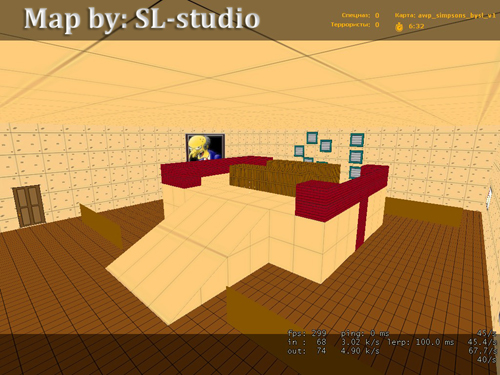This screenshot has height=375, width=500.
Task: Click the red couch right of desk
Action: point(342,193)
